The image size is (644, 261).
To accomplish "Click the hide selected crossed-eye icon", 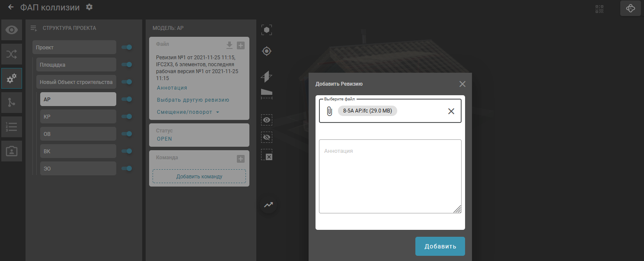I will pos(267,137).
